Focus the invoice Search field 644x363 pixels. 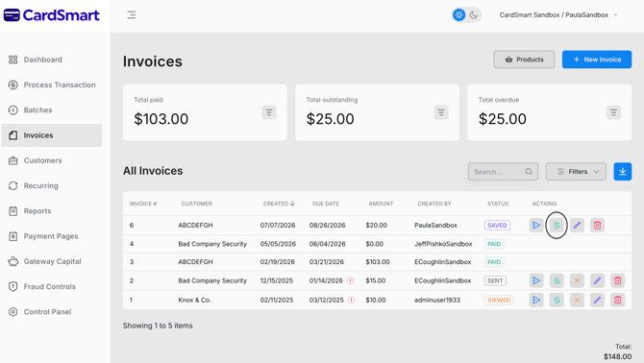(503, 172)
